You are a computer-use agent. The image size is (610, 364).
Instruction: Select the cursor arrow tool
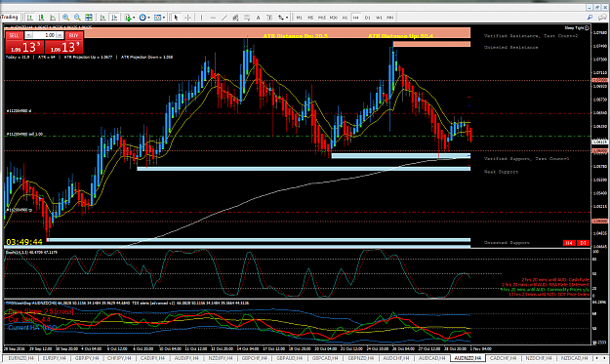pyautogui.click(x=176, y=18)
